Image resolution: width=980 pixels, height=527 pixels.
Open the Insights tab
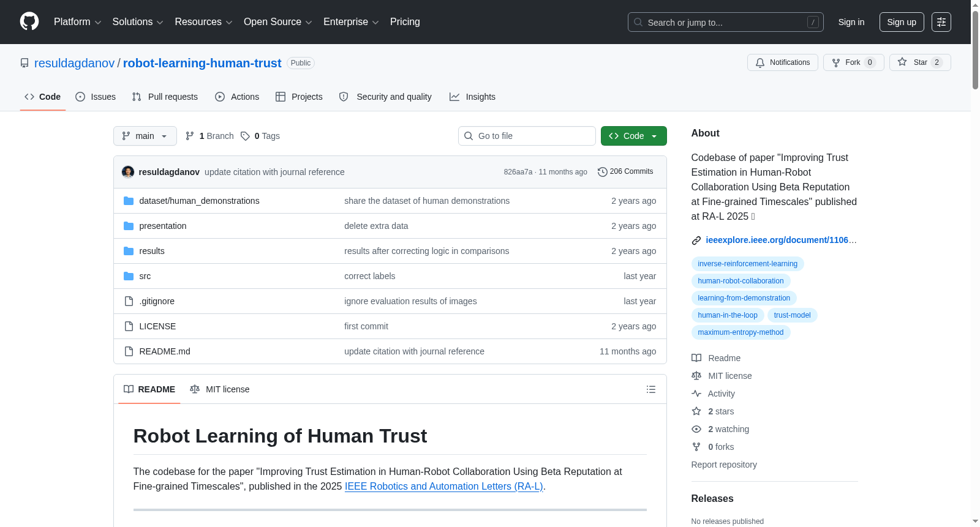472,97
